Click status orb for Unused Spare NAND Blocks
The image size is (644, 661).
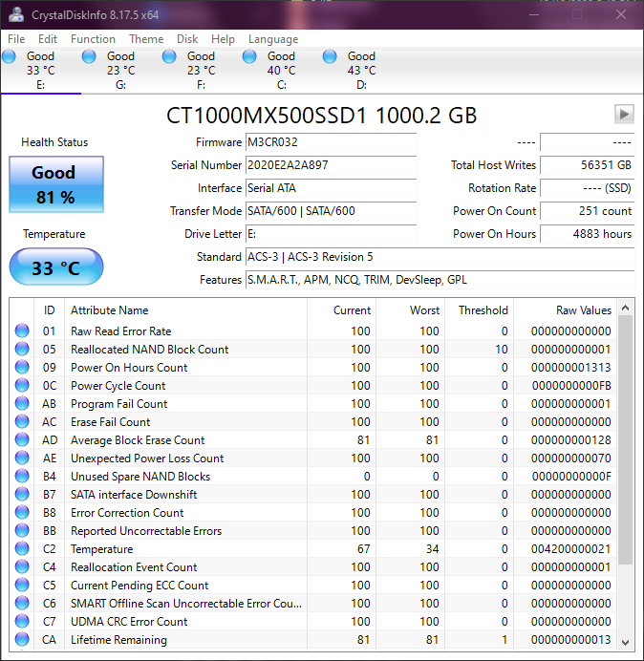pos(22,476)
